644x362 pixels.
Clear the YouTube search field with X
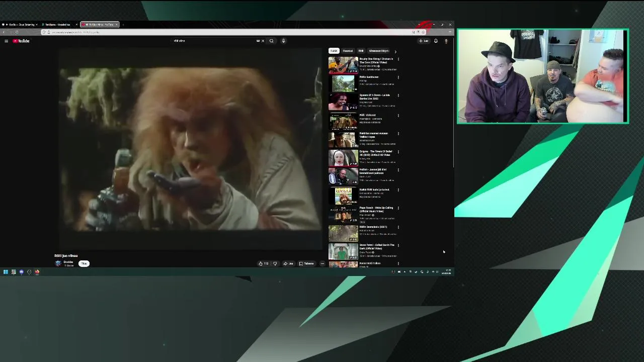coord(263,41)
